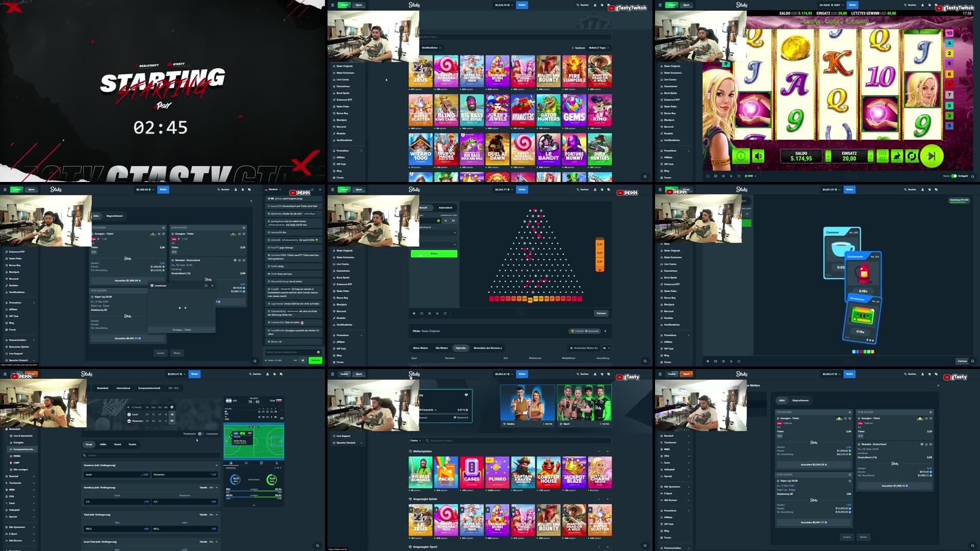Click Auszahlen $1,058.15 cash out button

click(895, 485)
